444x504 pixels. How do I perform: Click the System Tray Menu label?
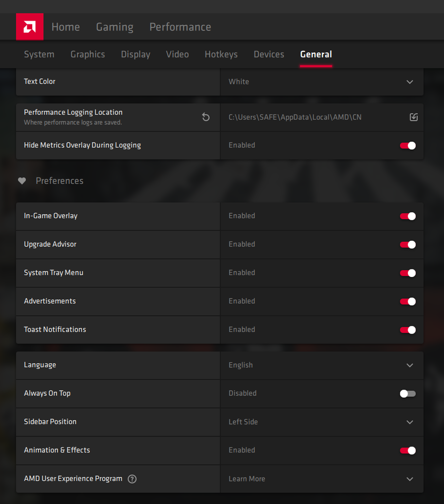click(53, 272)
